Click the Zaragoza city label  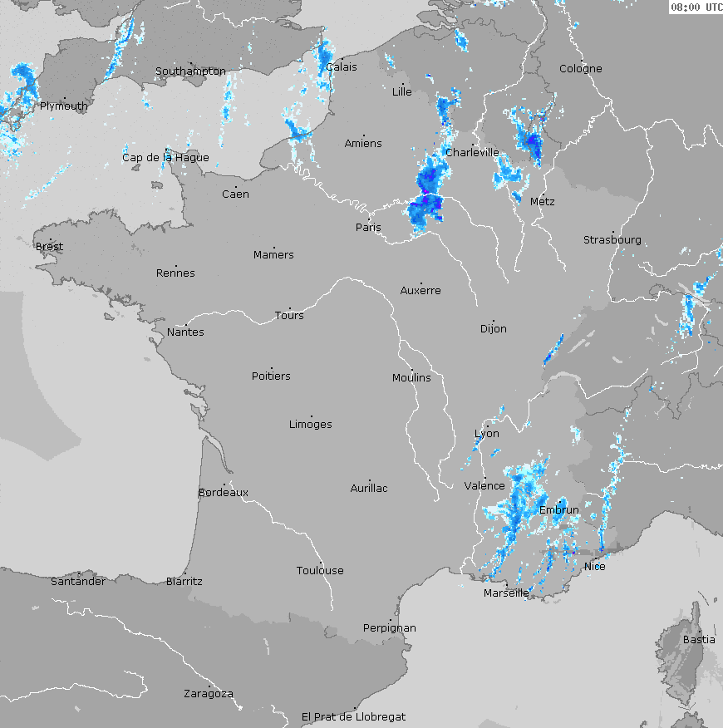209,694
